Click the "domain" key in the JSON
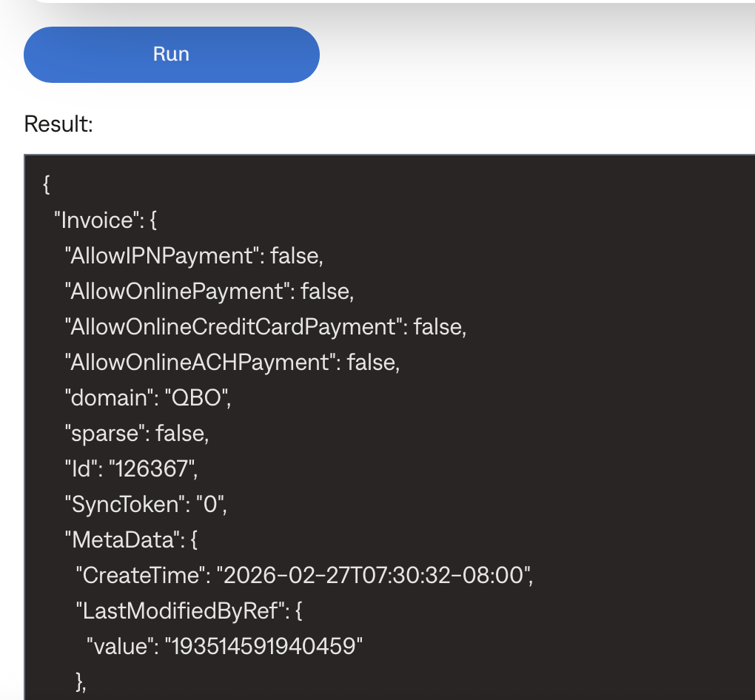The image size is (755, 700). click(107, 398)
